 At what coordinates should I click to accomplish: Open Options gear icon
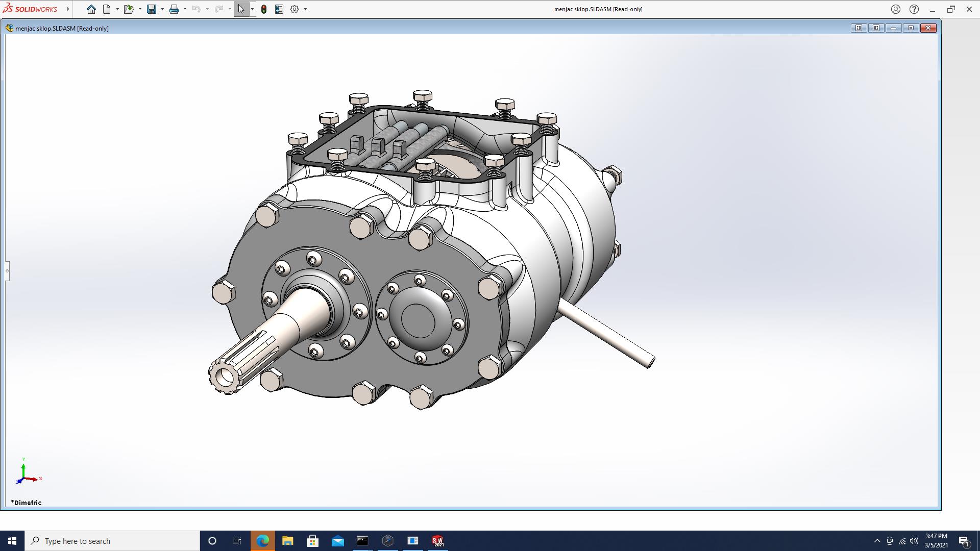click(295, 9)
